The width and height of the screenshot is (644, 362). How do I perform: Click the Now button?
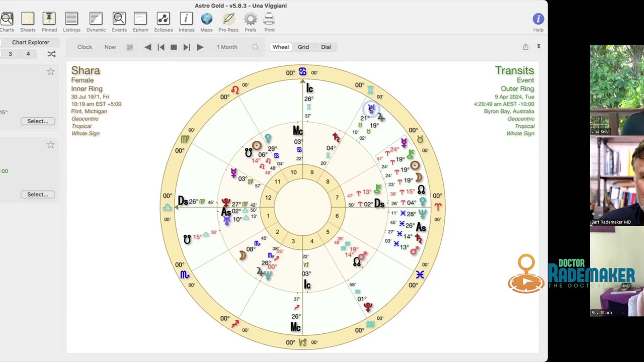pyautogui.click(x=110, y=47)
